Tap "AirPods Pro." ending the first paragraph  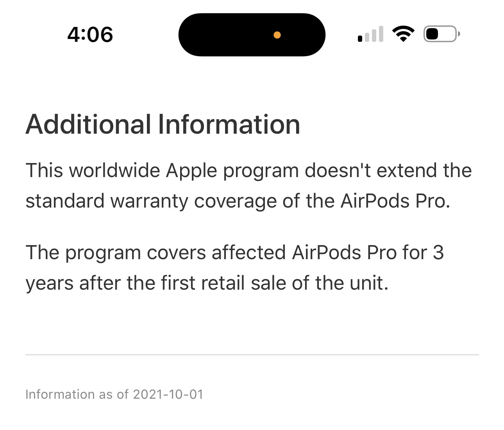(x=395, y=201)
